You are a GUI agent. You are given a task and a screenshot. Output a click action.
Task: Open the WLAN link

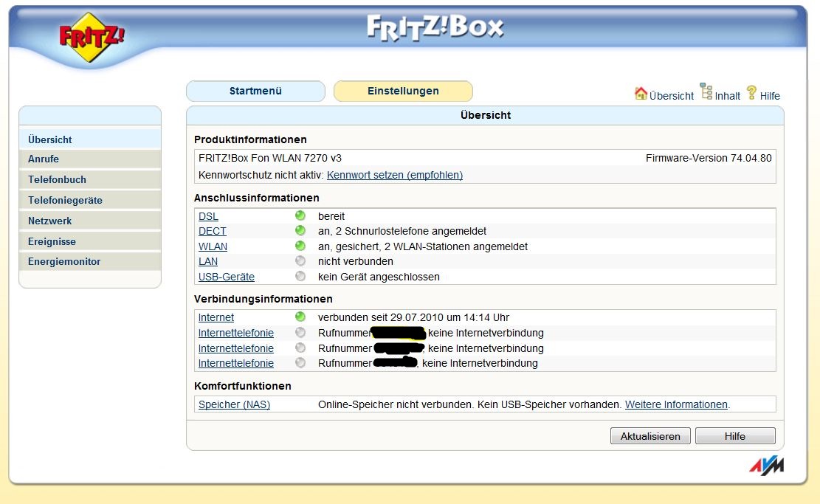coord(213,246)
